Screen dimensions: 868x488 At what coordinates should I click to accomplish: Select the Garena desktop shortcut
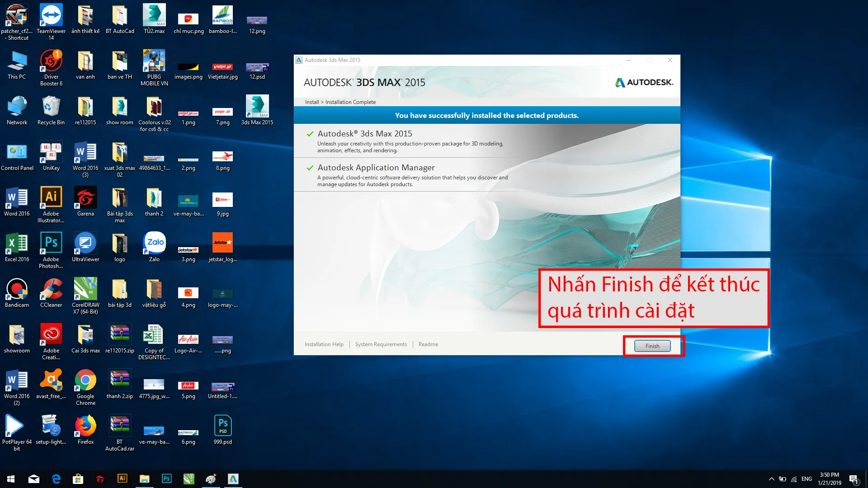click(85, 198)
